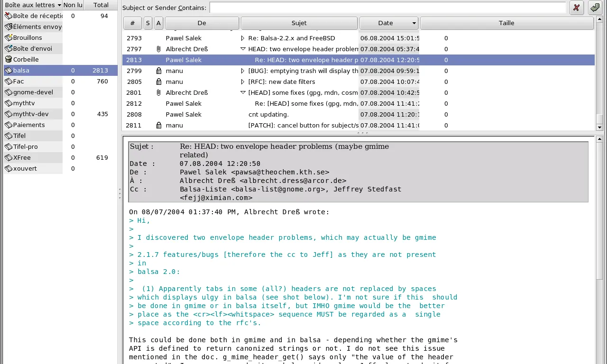Open the Paiements mailbox icon
This screenshot has width=607, height=364.
(x=9, y=125)
